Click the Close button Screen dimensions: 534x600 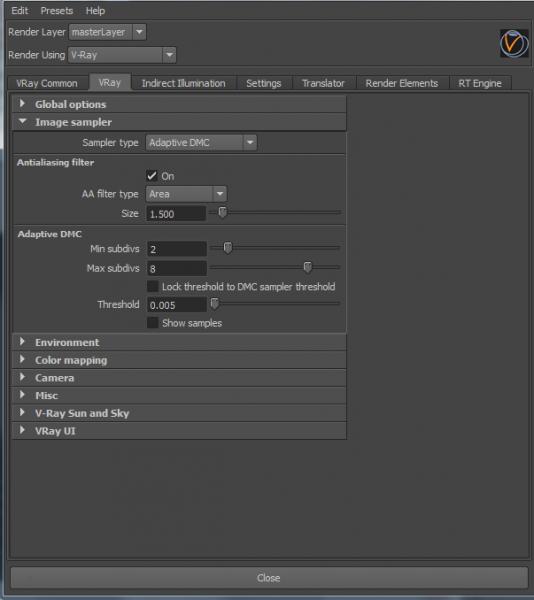(x=269, y=577)
